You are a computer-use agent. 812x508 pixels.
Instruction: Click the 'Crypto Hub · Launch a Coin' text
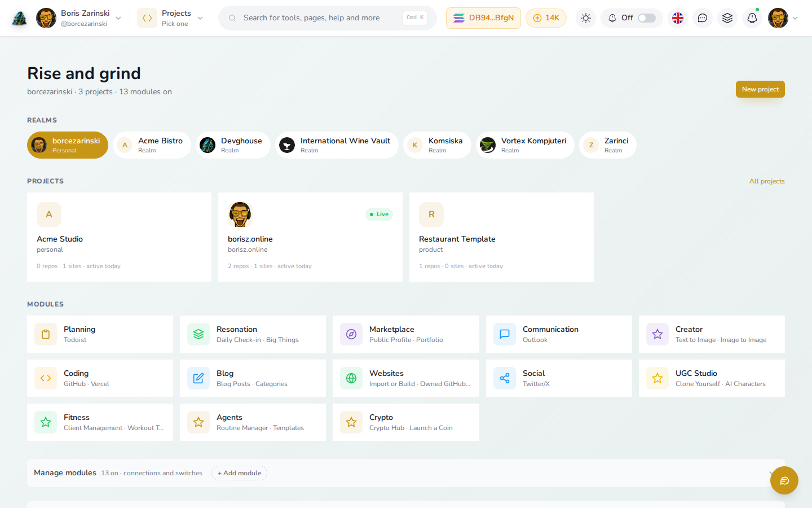coord(411,428)
